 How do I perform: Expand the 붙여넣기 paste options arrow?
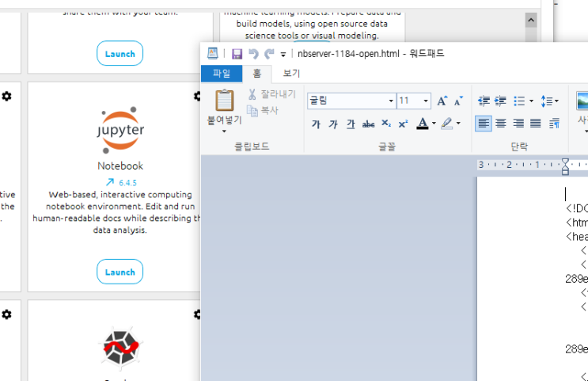click(224, 131)
